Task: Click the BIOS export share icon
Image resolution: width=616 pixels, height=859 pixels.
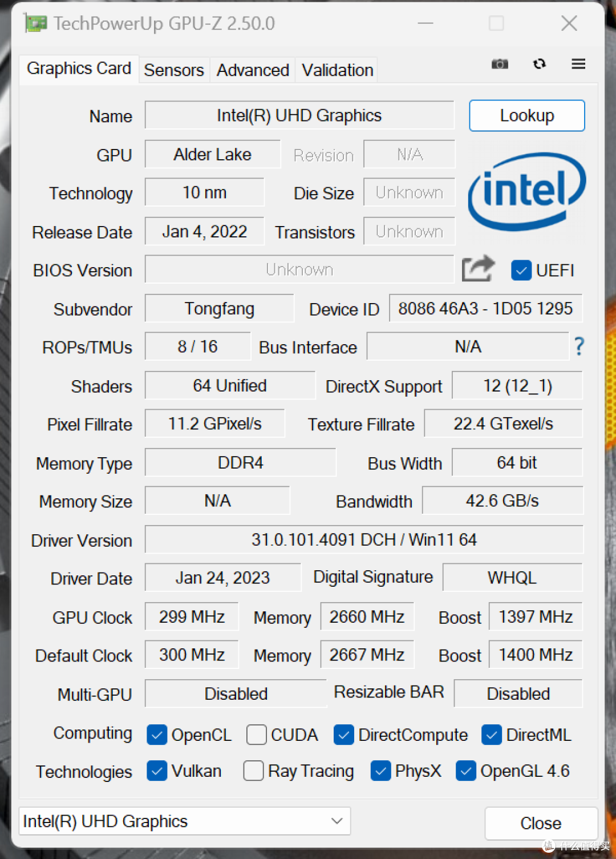Action: [478, 269]
